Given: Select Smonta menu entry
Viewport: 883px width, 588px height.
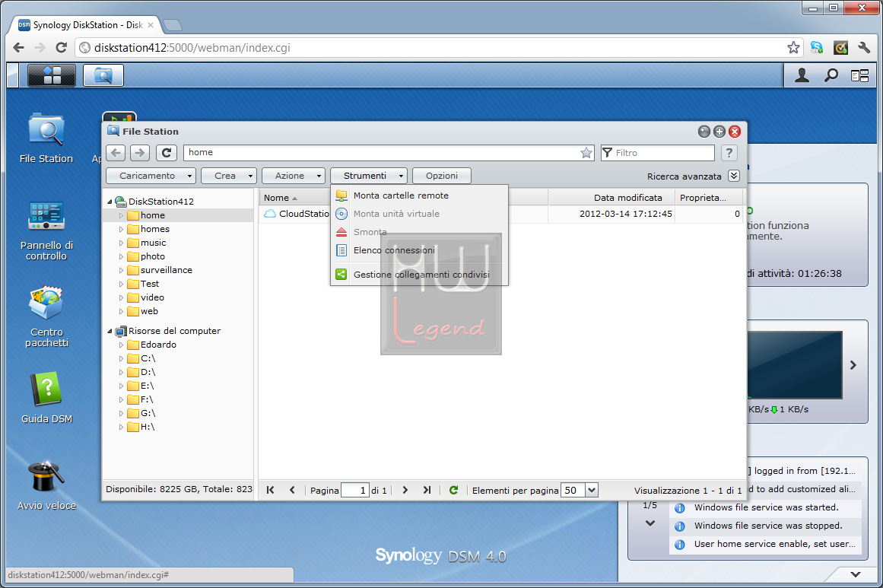Looking at the screenshot, I should (x=420, y=232).
